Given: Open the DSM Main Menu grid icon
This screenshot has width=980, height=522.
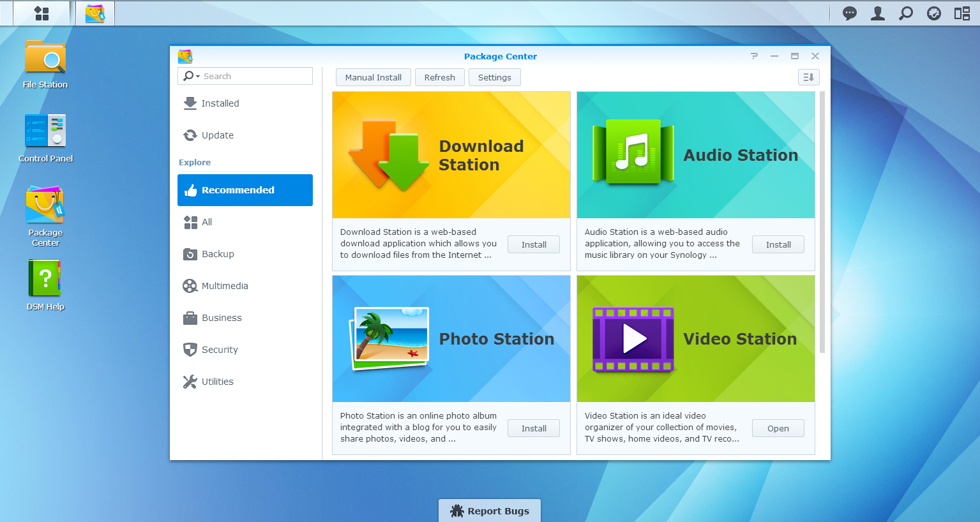Looking at the screenshot, I should click(x=41, y=13).
